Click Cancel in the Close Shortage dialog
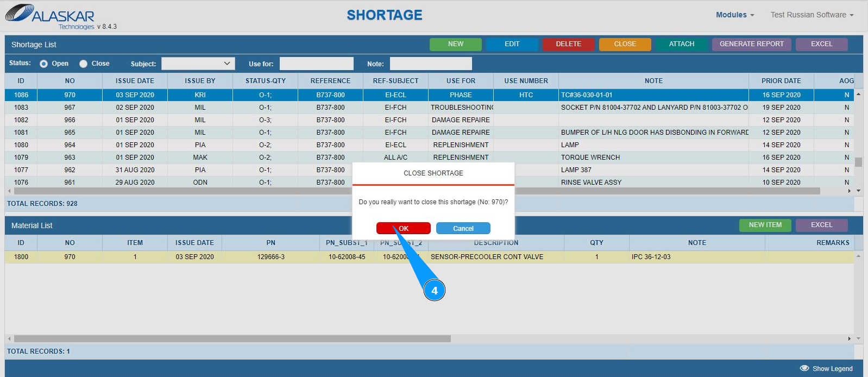The width and height of the screenshot is (868, 377). point(463,228)
